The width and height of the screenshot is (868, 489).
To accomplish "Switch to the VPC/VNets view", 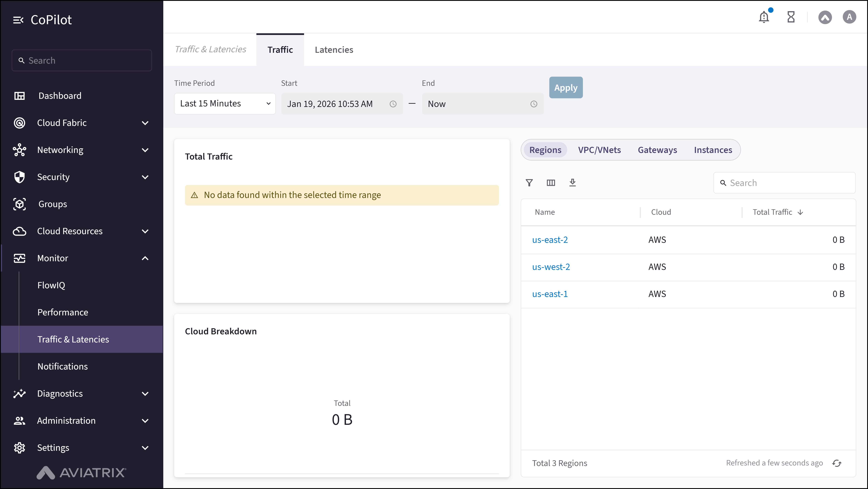I will click(599, 150).
